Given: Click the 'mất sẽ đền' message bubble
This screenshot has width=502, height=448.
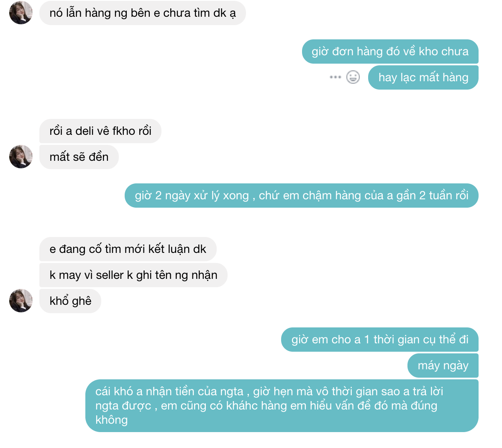Looking at the screenshot, I should click(x=79, y=157).
